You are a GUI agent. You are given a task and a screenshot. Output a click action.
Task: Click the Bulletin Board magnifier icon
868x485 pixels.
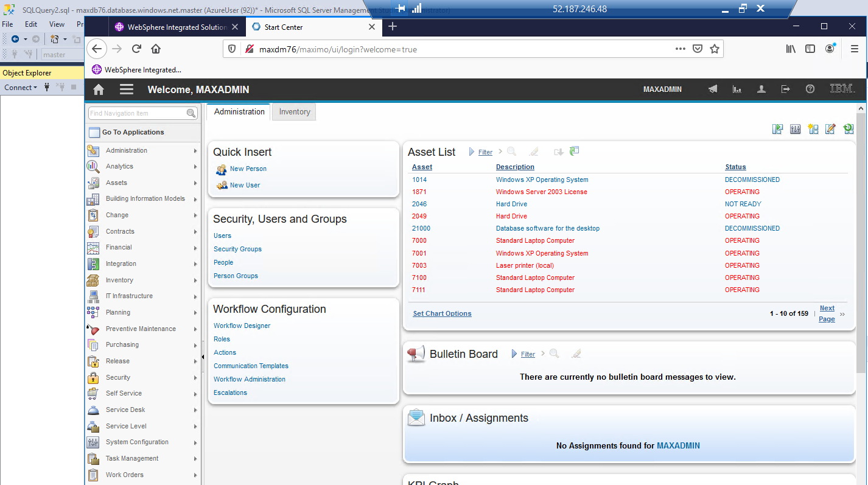point(555,354)
